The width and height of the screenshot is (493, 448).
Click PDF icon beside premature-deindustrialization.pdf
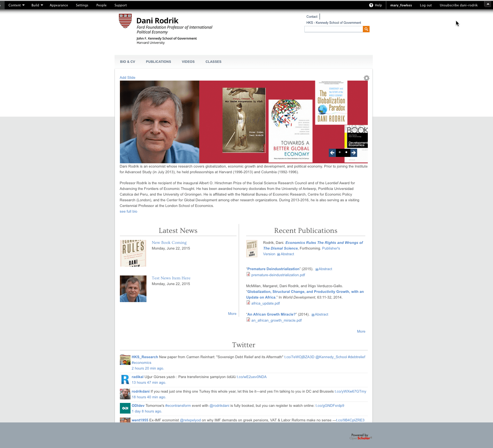pos(248,274)
